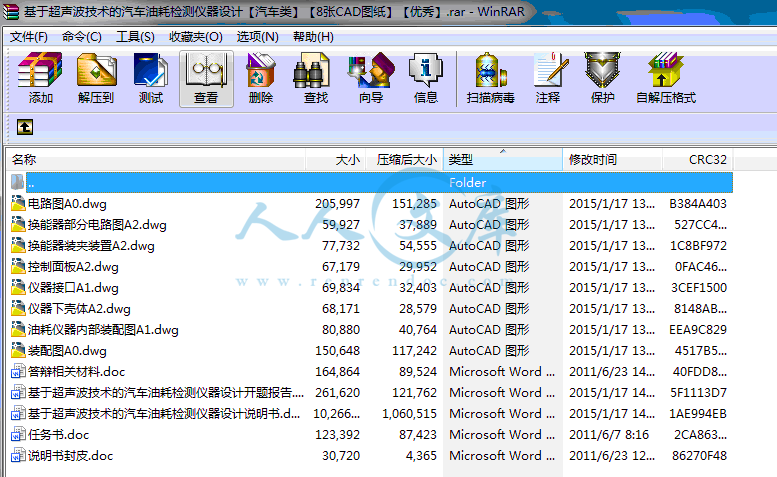
Task: Click packed size value 117,242
Action: click(x=414, y=351)
